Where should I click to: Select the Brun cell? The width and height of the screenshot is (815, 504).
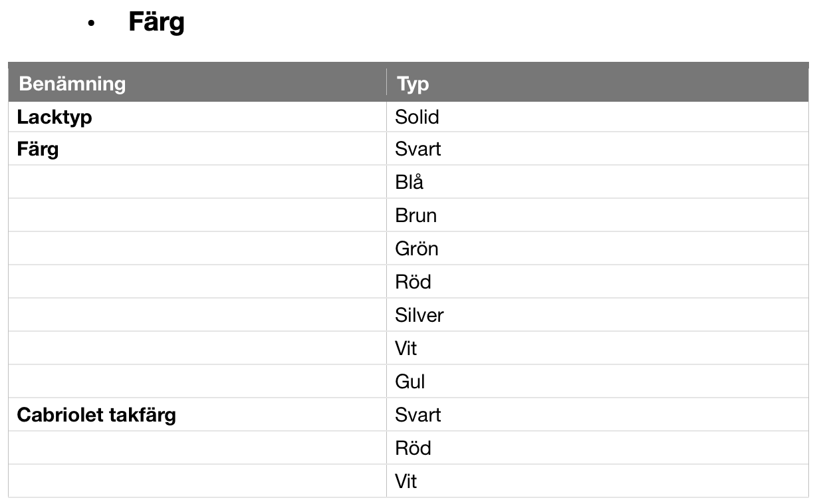pyautogui.click(x=415, y=215)
